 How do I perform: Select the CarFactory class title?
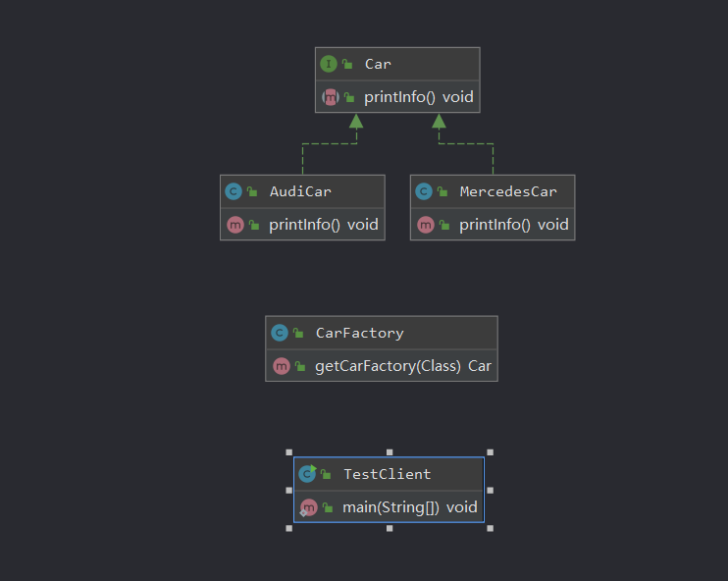coord(360,333)
